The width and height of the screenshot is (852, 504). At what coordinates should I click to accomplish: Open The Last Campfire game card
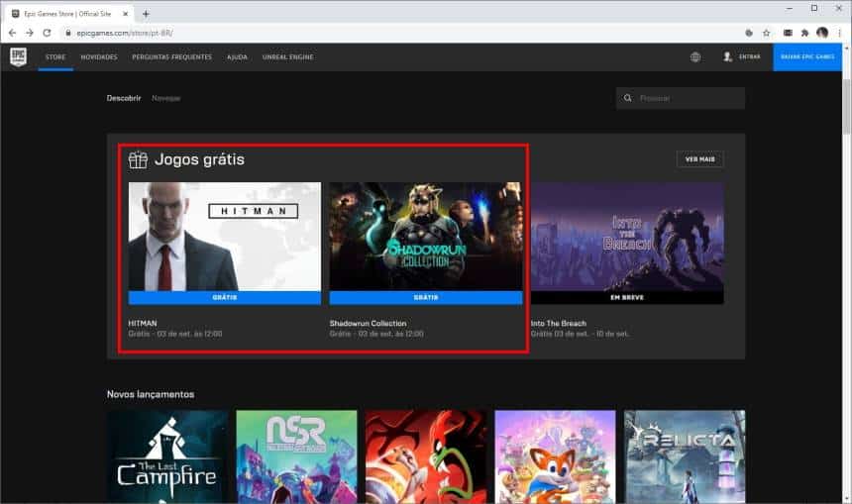pyautogui.click(x=167, y=456)
